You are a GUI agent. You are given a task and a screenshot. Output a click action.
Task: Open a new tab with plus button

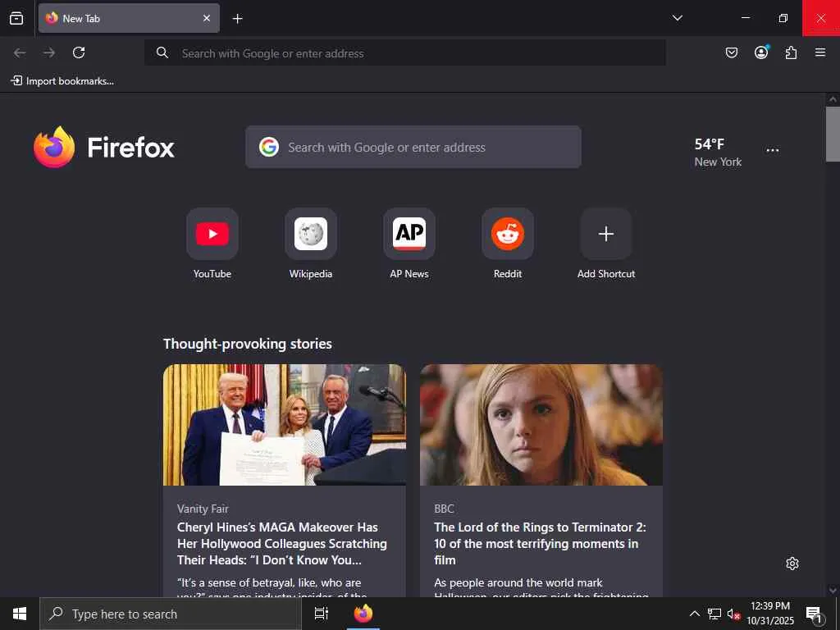coord(237,19)
